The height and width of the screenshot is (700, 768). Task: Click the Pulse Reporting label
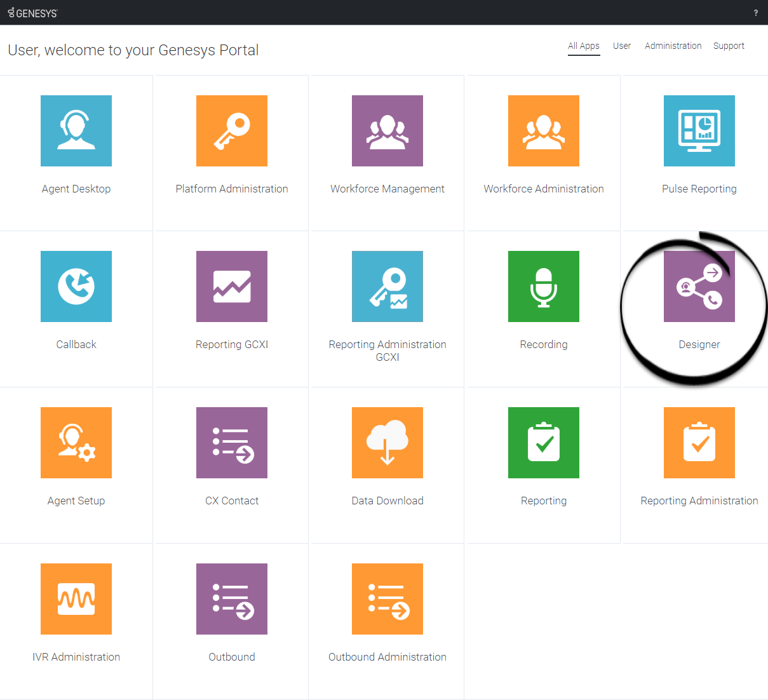point(699,189)
